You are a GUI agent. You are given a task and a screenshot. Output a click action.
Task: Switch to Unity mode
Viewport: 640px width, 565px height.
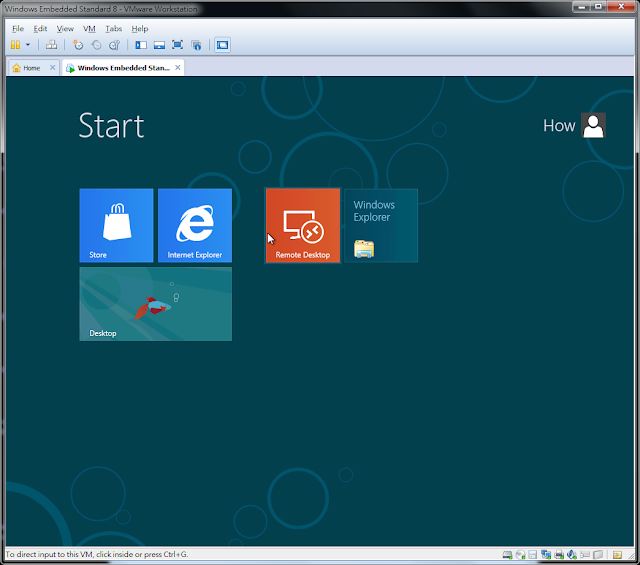click(x=196, y=45)
